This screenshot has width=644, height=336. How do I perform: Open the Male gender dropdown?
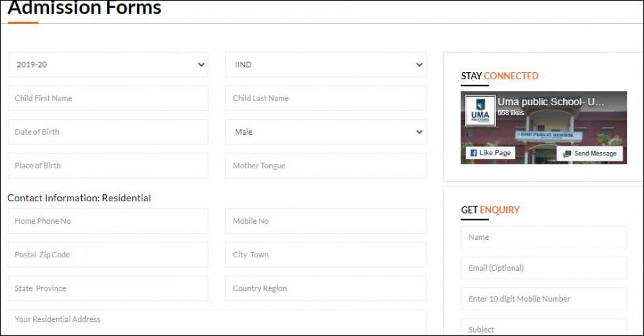pos(325,132)
